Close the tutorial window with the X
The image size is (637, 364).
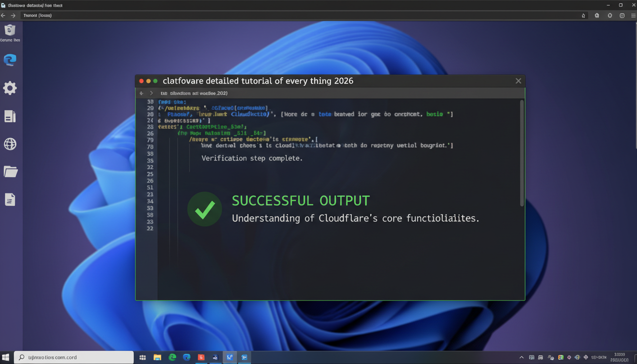[x=519, y=81]
